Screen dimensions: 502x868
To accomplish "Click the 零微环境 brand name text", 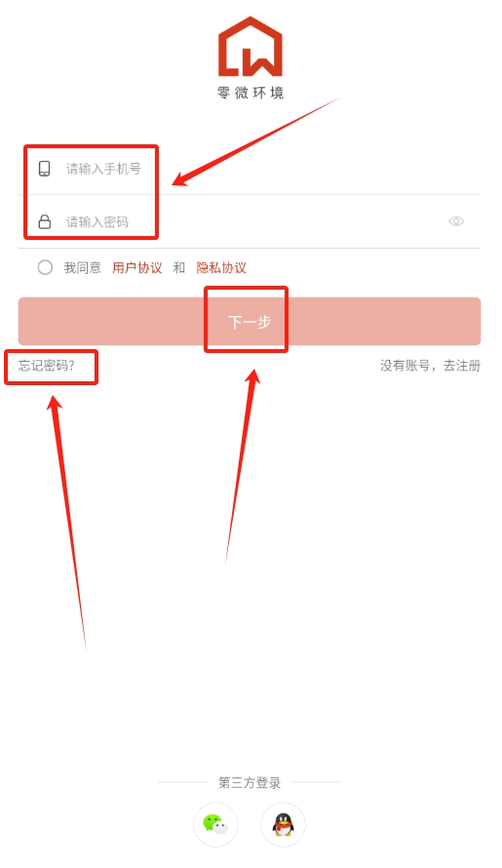I will pos(251,93).
